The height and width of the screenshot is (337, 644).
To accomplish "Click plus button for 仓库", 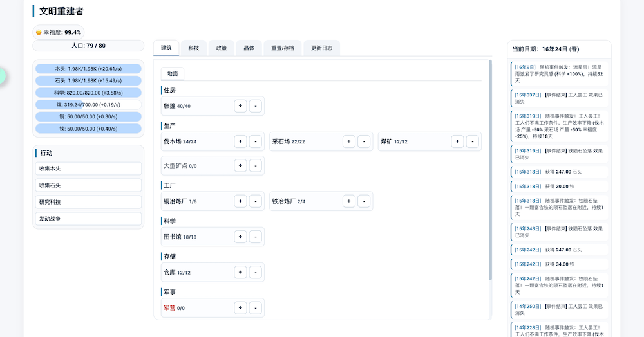I will 240,272.
